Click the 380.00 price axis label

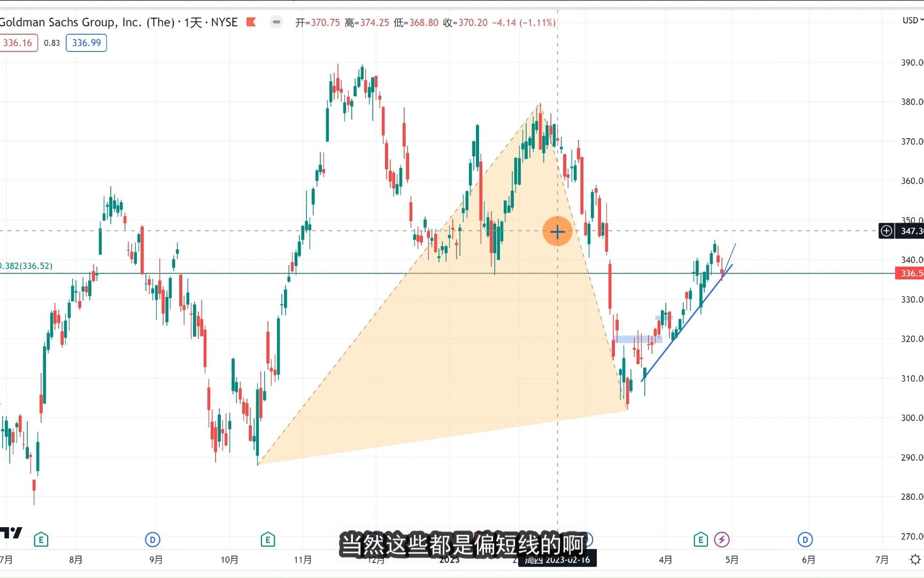pyautogui.click(x=912, y=102)
